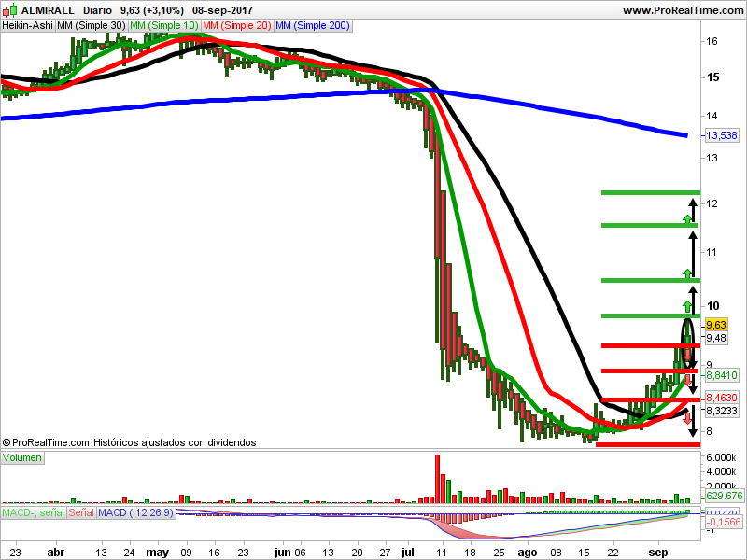Viewport: 747px width, 560px height.
Task: Click the 'sep' label on the time axis
Action: pos(658,553)
